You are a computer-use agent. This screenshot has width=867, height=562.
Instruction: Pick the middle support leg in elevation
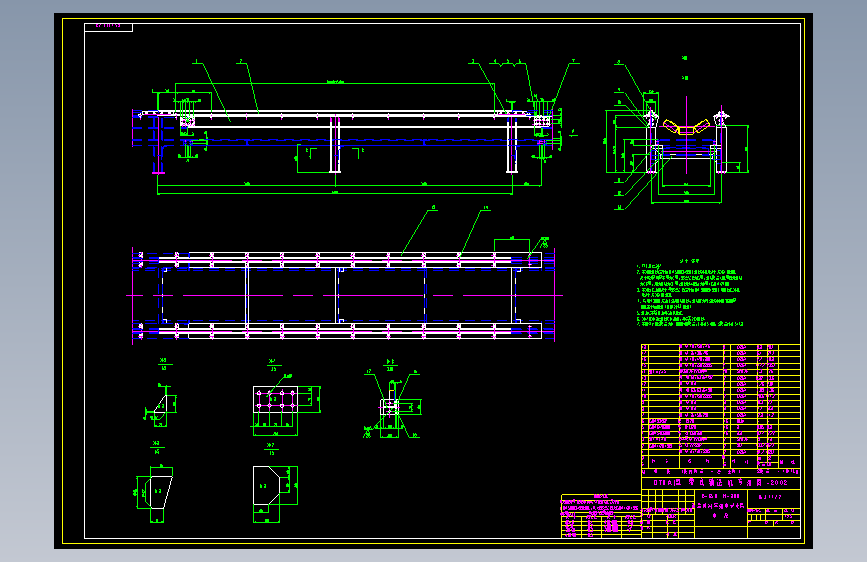click(335, 144)
